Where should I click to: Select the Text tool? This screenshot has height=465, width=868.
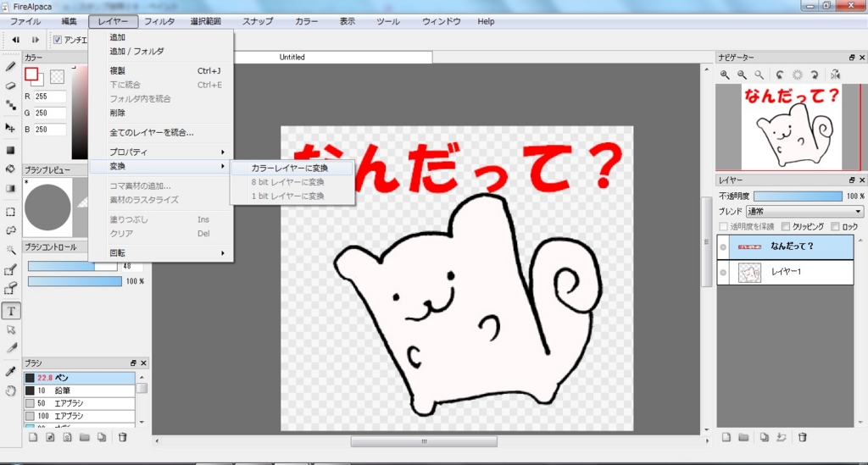click(11, 312)
